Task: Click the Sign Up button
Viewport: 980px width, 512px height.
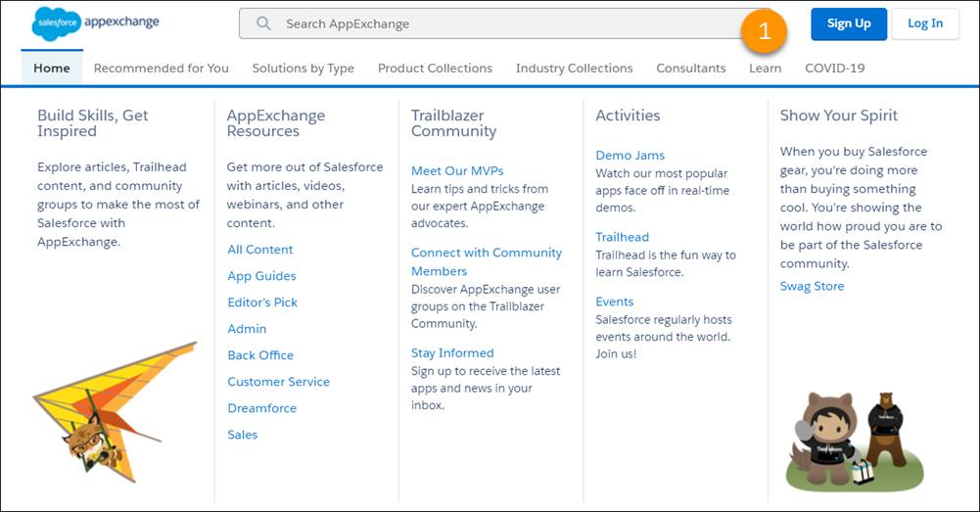Action: pyautogui.click(x=849, y=23)
